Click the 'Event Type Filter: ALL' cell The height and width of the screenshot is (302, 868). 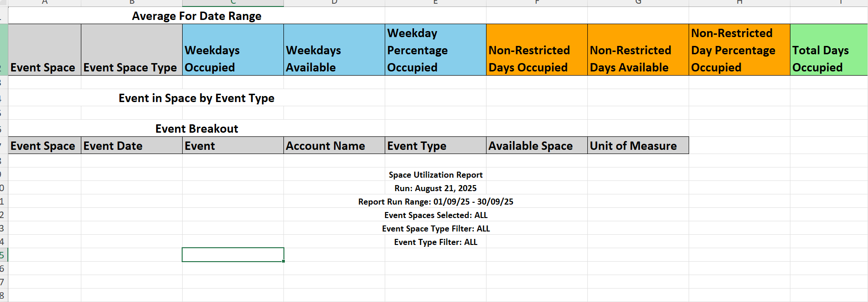[x=435, y=242]
